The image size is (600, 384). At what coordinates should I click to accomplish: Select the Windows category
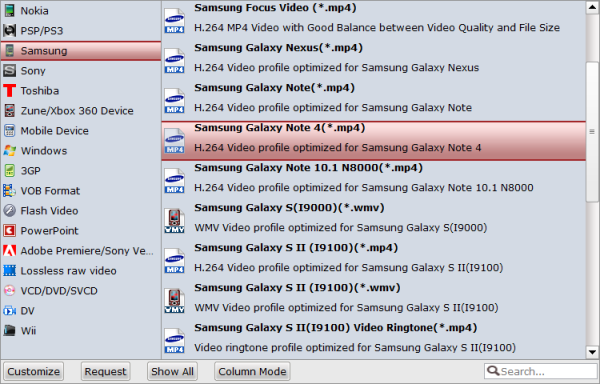click(x=81, y=151)
